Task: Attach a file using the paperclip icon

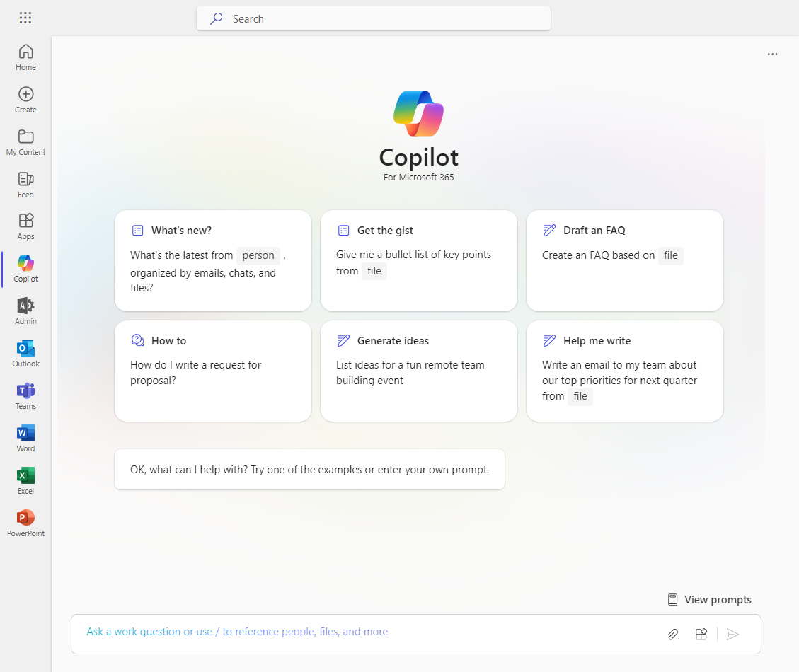Action: (x=672, y=634)
